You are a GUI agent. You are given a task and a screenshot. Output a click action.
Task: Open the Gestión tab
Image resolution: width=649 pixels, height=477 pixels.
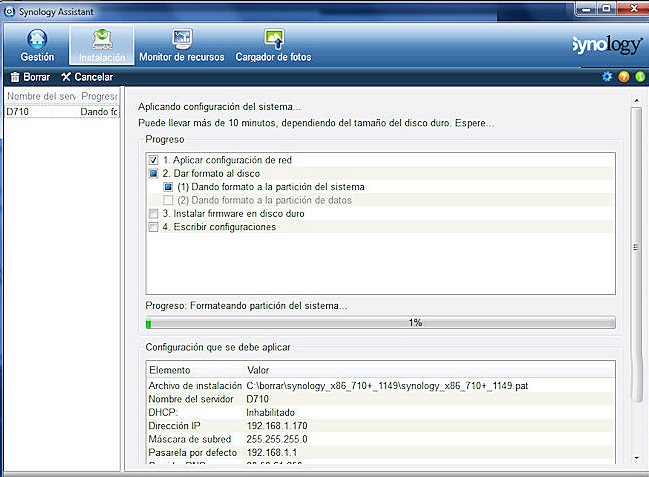[37, 45]
